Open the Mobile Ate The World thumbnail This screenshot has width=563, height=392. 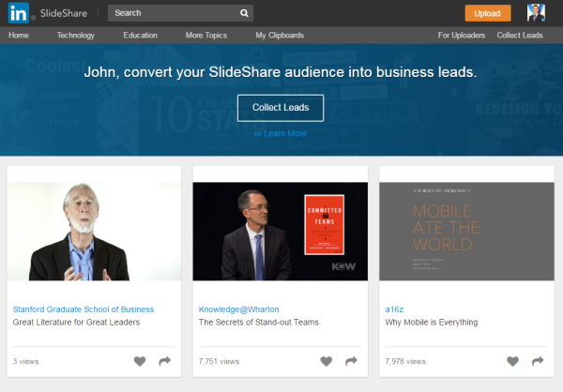tap(466, 232)
